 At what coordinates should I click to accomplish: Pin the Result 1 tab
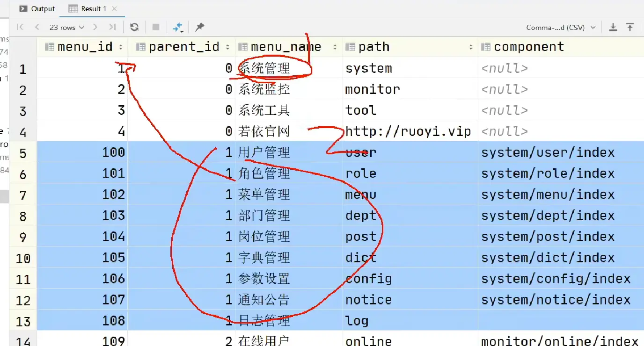pyautogui.click(x=200, y=27)
